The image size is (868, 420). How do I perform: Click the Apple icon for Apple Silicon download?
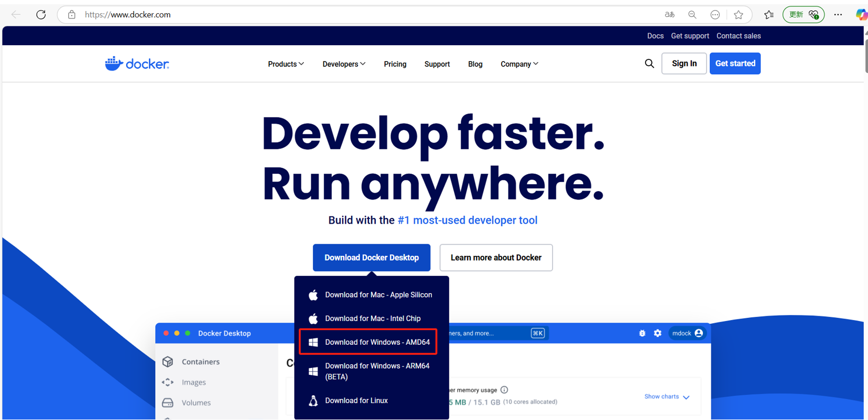[x=313, y=295]
